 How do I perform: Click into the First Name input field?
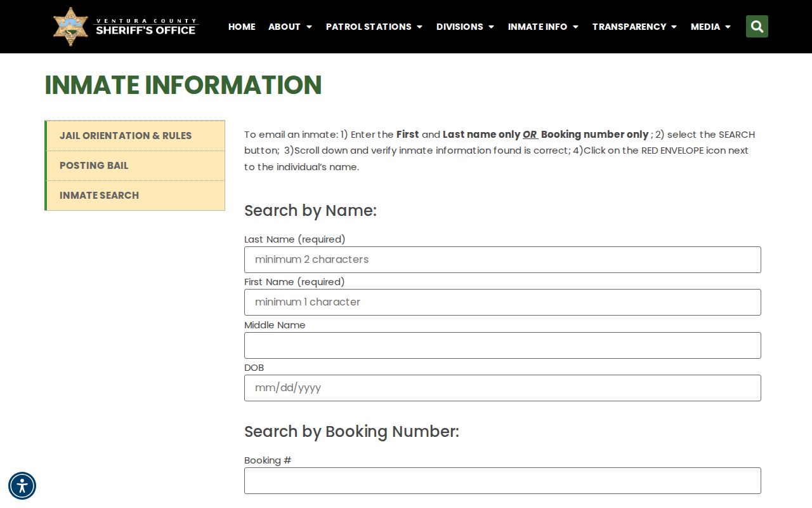[502, 302]
